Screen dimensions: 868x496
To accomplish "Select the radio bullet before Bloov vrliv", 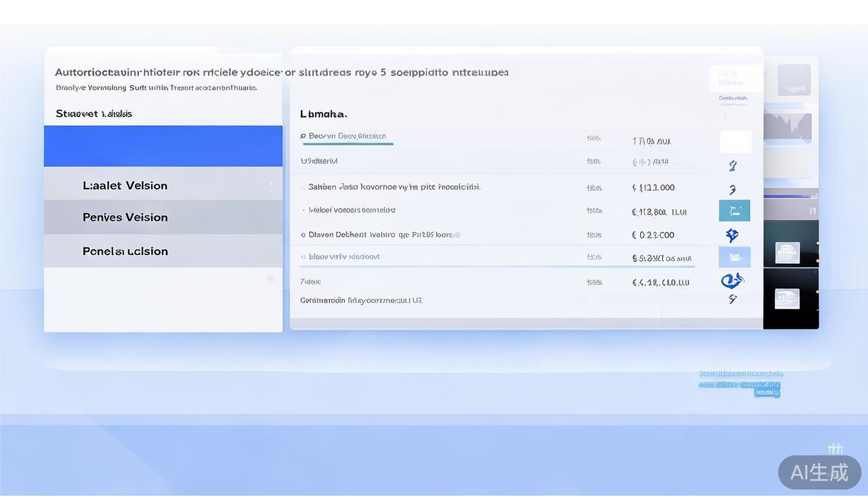I will [303, 257].
